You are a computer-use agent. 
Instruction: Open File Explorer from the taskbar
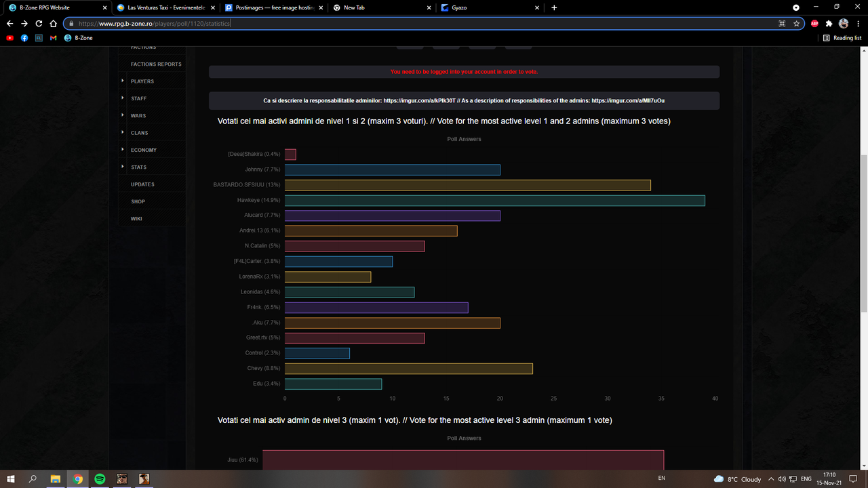(x=56, y=479)
